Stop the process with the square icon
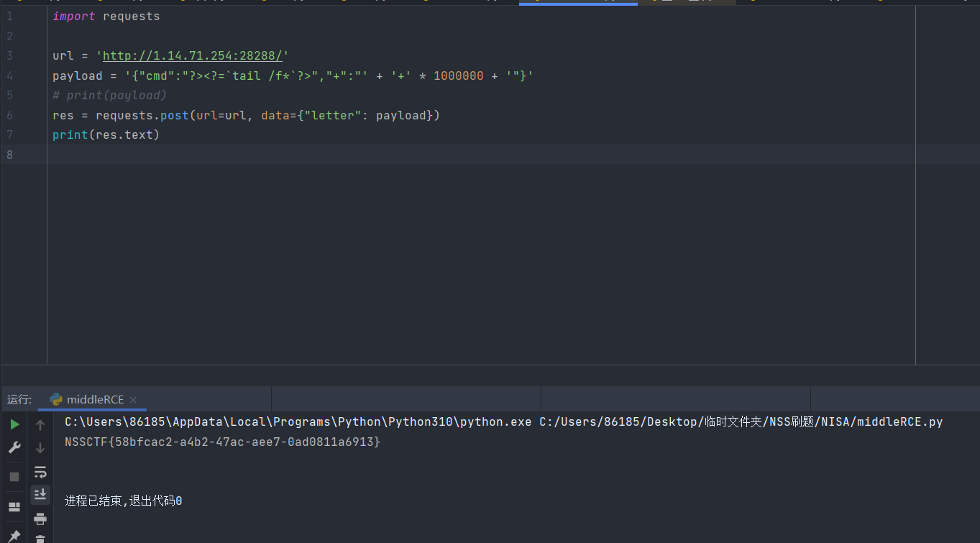This screenshot has width=980, height=543. click(14, 477)
